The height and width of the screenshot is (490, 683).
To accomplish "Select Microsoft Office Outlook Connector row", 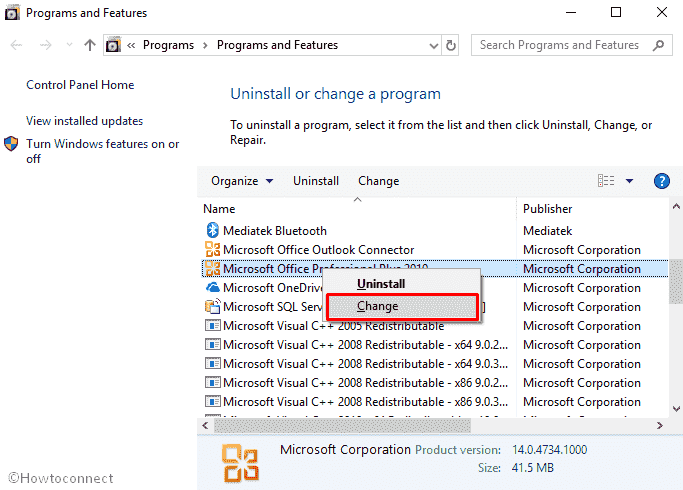I will [x=434, y=250].
